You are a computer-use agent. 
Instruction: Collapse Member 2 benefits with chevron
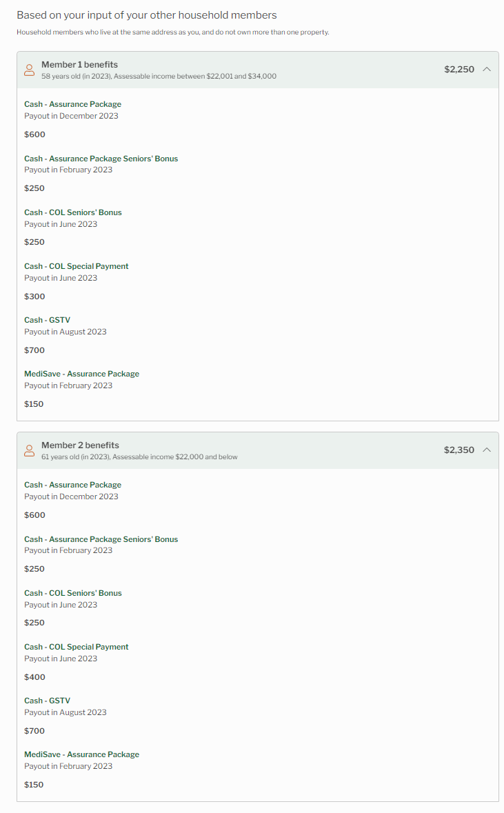pyautogui.click(x=486, y=450)
